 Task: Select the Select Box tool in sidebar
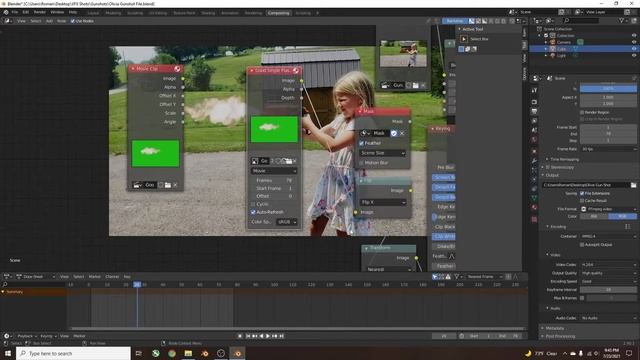[464, 39]
